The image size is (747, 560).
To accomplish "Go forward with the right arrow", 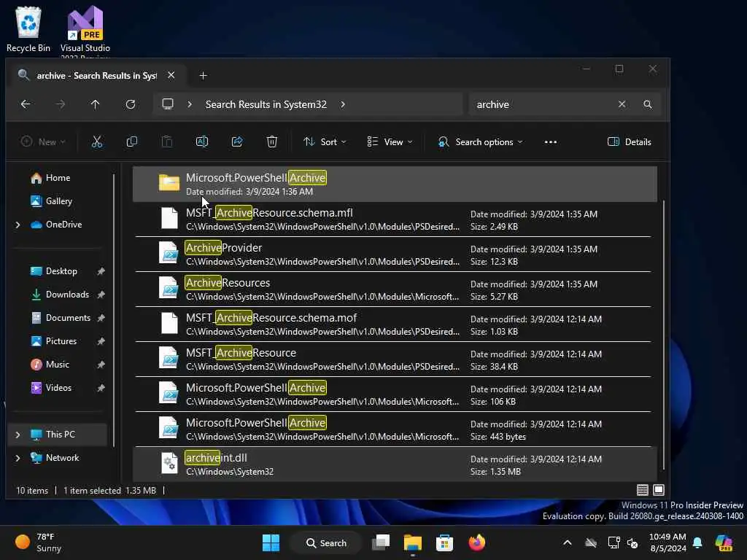I will pyautogui.click(x=61, y=104).
